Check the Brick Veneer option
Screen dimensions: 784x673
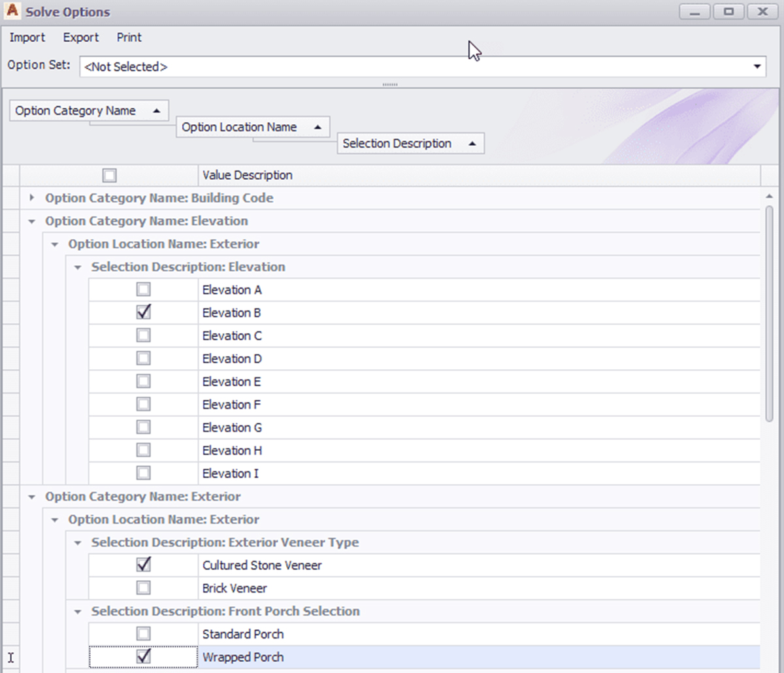(143, 587)
